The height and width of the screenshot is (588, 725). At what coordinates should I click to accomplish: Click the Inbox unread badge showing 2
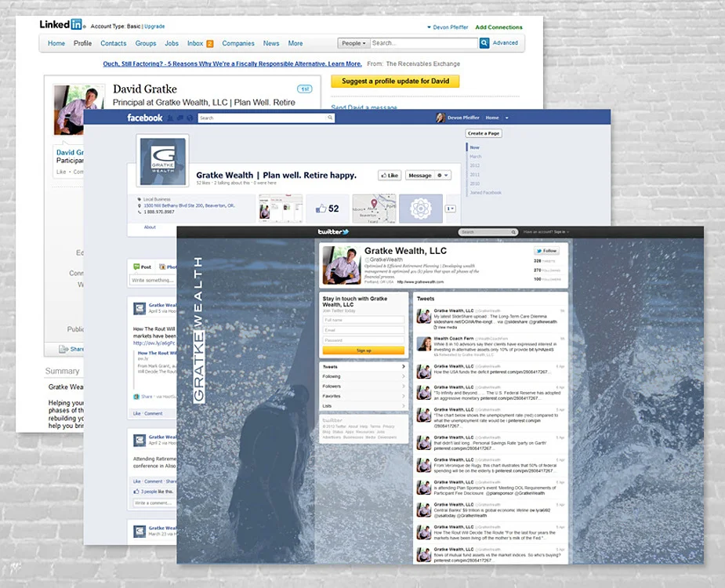click(209, 44)
